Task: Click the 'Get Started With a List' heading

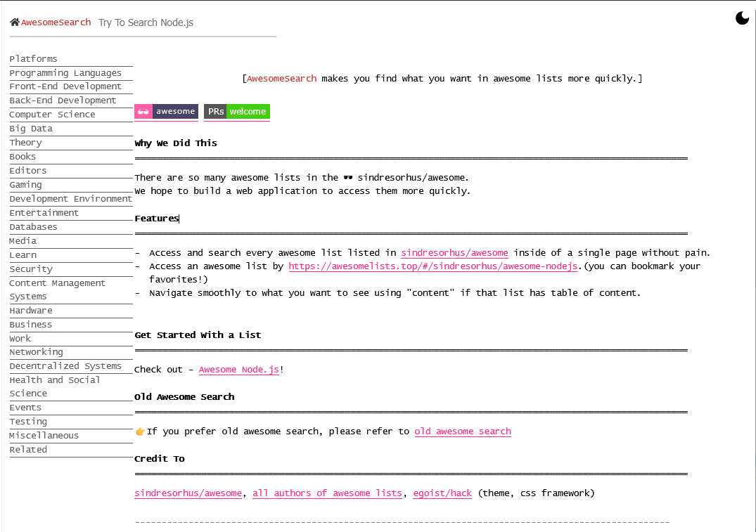Action: click(x=198, y=335)
